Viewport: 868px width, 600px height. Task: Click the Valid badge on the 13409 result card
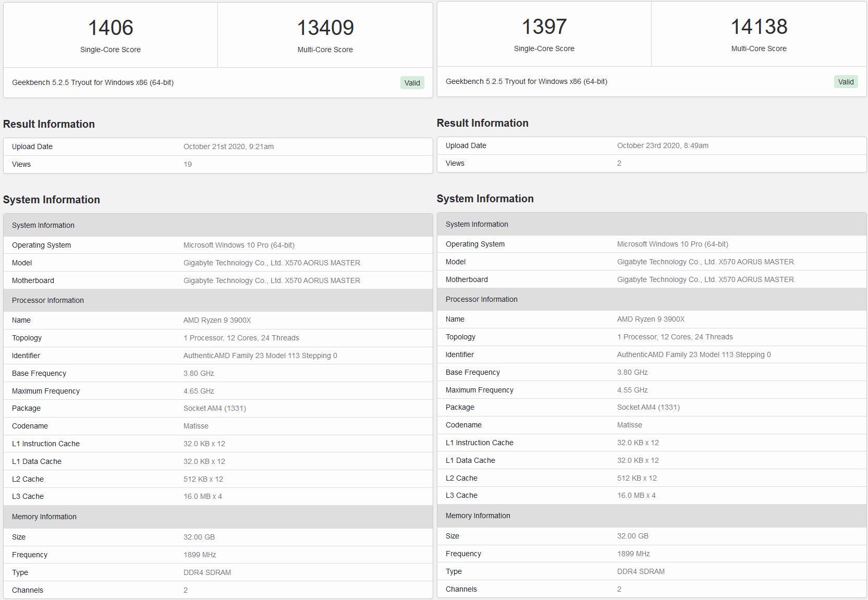[x=412, y=83]
